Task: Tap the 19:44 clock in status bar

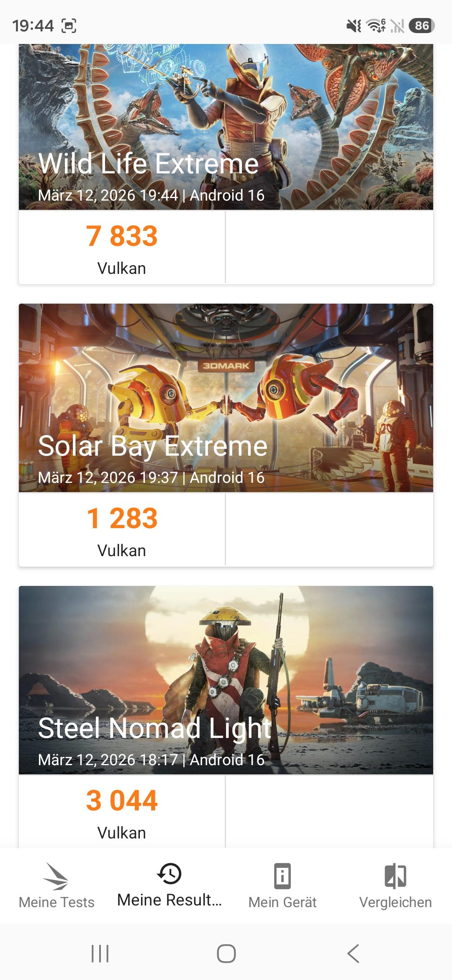Action: coord(33,26)
